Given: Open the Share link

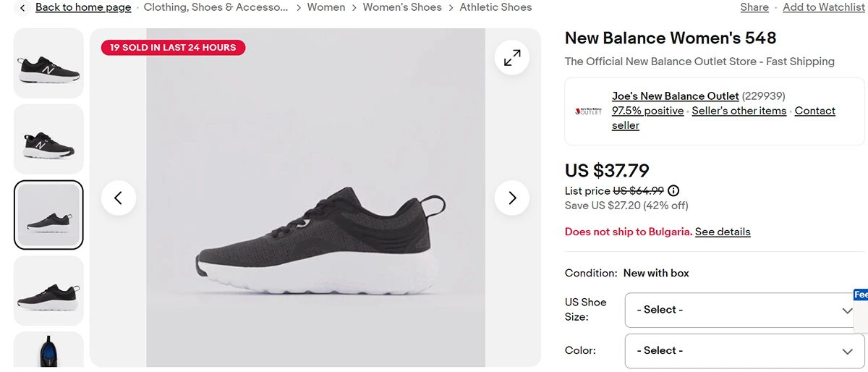Looking at the screenshot, I should coord(754,7).
